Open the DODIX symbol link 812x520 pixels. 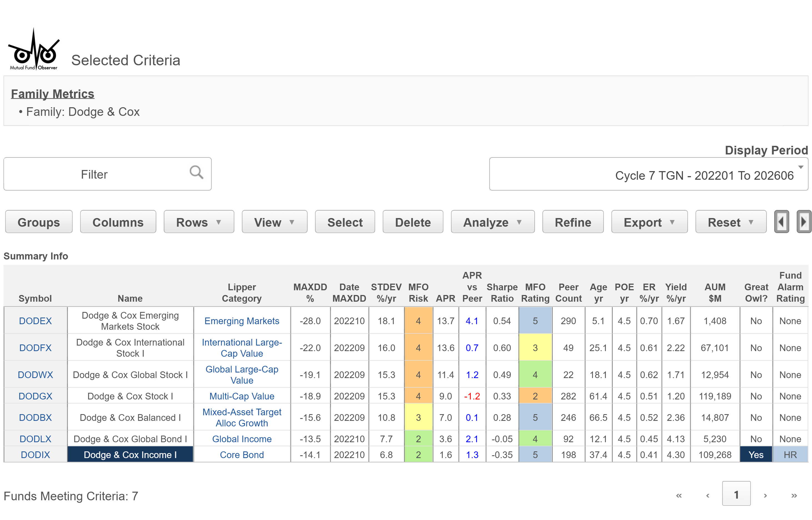tap(36, 455)
